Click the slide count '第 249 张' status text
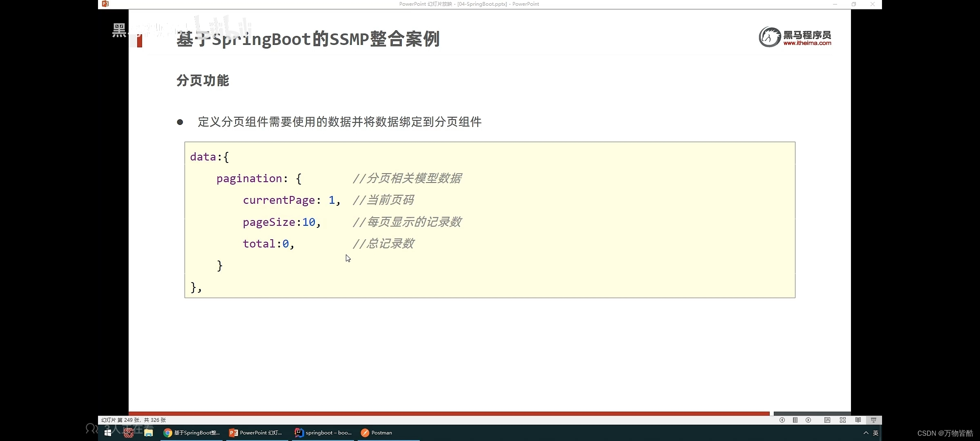 (129, 420)
